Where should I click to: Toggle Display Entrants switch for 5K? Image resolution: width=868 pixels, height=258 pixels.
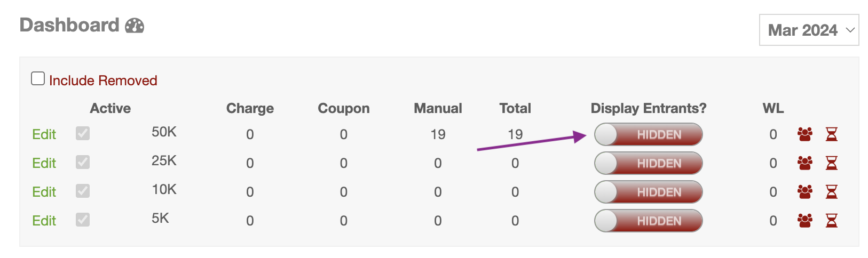[648, 221]
